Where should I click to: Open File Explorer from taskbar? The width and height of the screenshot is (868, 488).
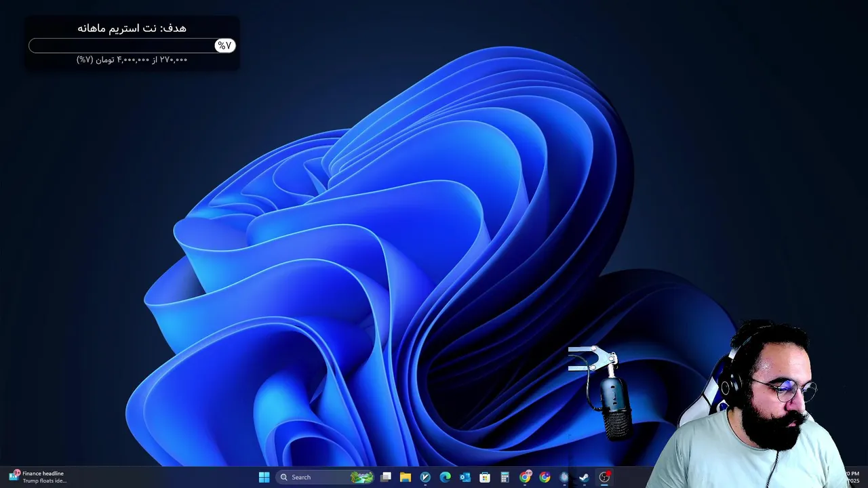pyautogui.click(x=406, y=477)
